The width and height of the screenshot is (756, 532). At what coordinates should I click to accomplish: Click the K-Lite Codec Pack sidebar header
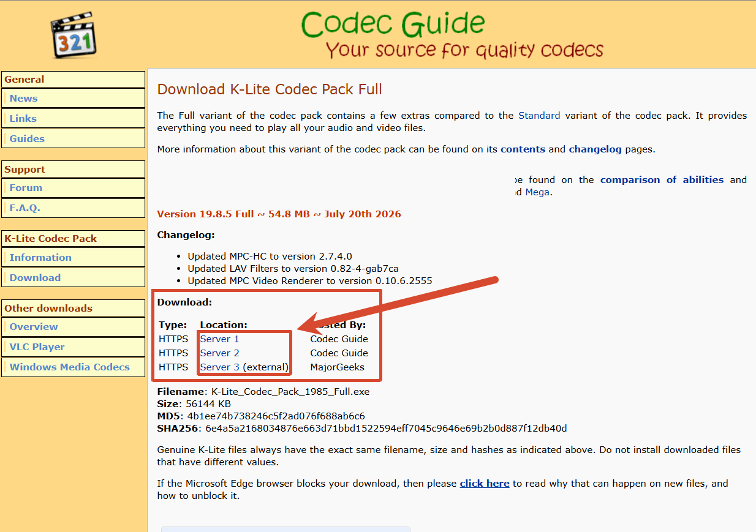[x=73, y=238]
